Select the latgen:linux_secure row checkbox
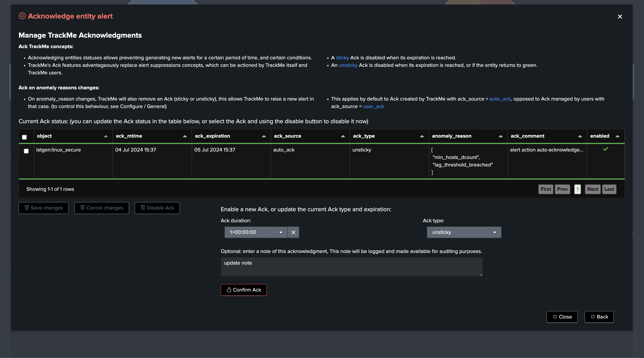The image size is (644, 358). (x=26, y=151)
